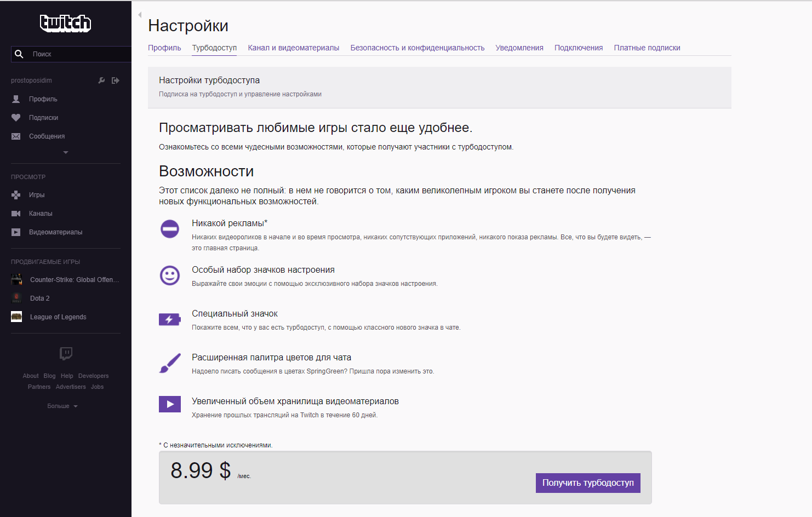This screenshot has height=517, width=812.
Task: Log out using the exit icon
Action: (116, 81)
